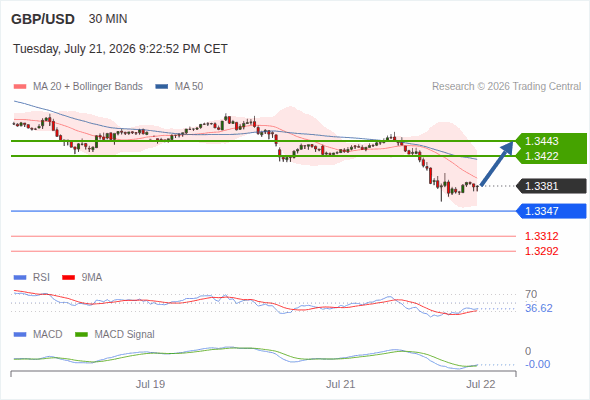Click the MACD value -0.00
Viewport: 590px width, 400px height.
[538, 365]
